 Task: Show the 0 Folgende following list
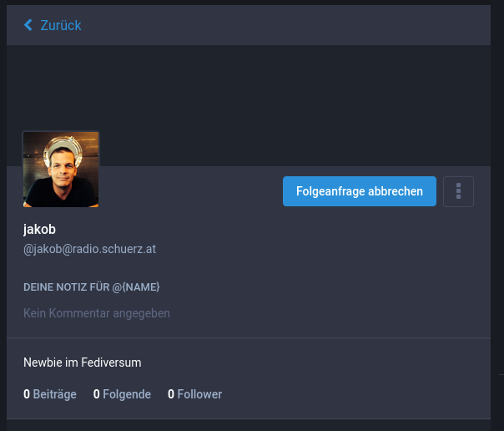click(122, 394)
